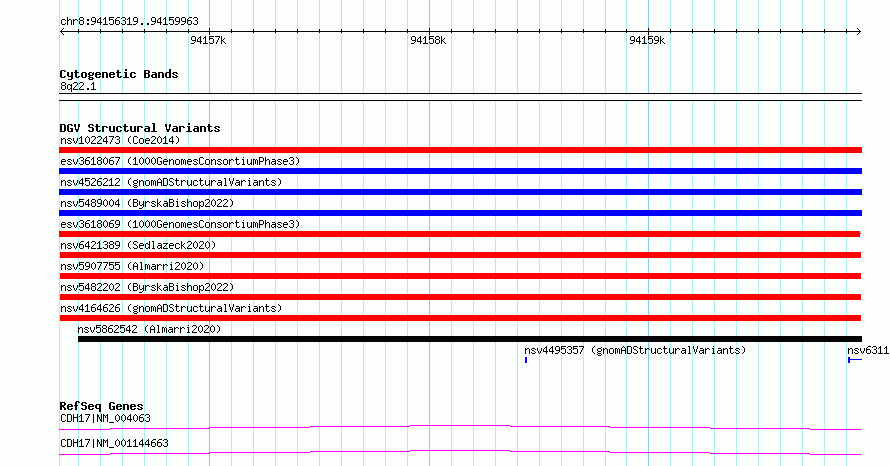Click nsv5862542 (Almarri2020) label
Screen dimensions: 890x466
click(149, 329)
